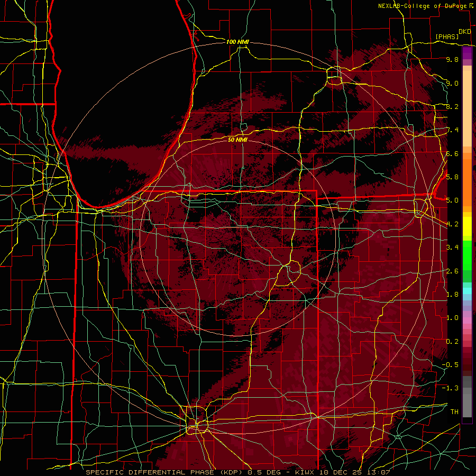Click the 1.8 value on the legend
Viewport: 476px width, 476px height.
click(x=452, y=295)
